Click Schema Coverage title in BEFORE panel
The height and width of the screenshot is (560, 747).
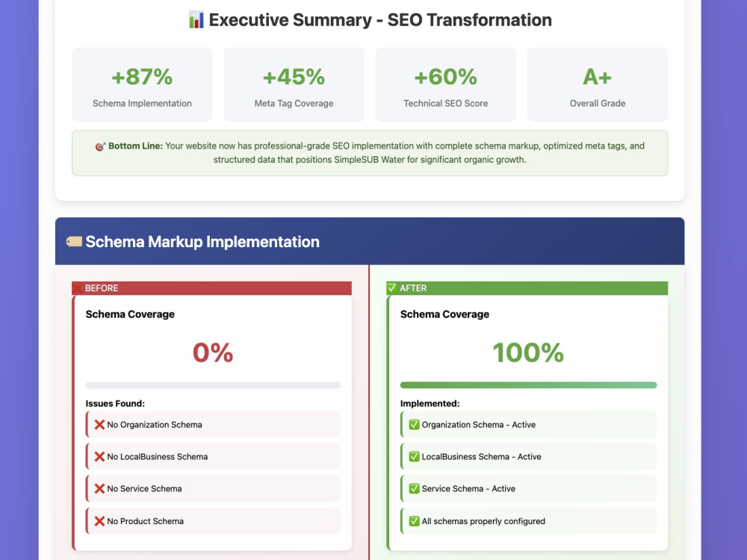pyautogui.click(x=130, y=314)
